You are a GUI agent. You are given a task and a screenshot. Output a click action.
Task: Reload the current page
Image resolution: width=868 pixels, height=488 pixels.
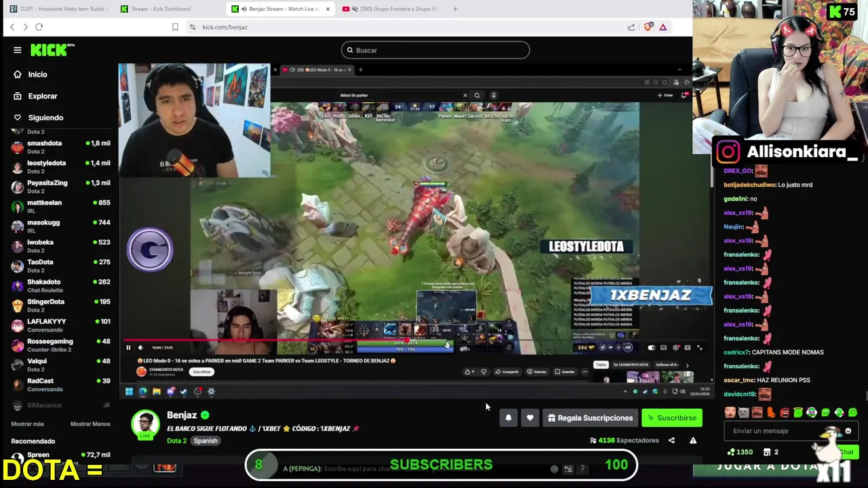39,27
